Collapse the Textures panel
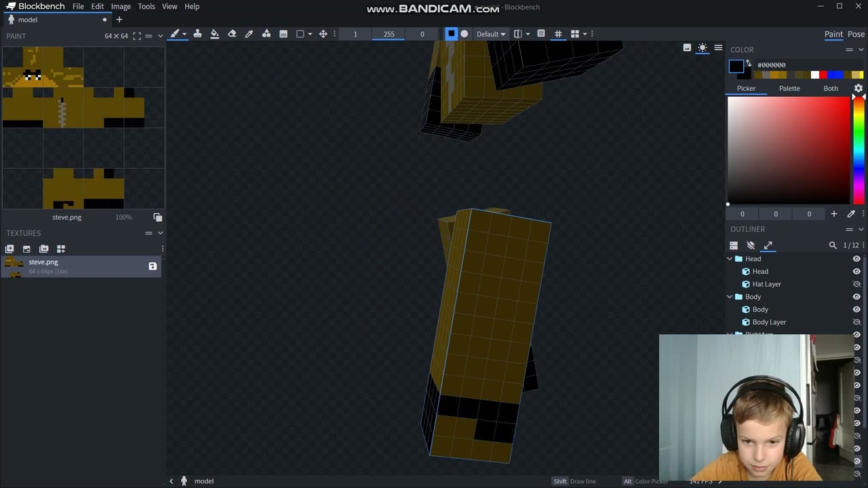868x488 pixels. click(160, 233)
